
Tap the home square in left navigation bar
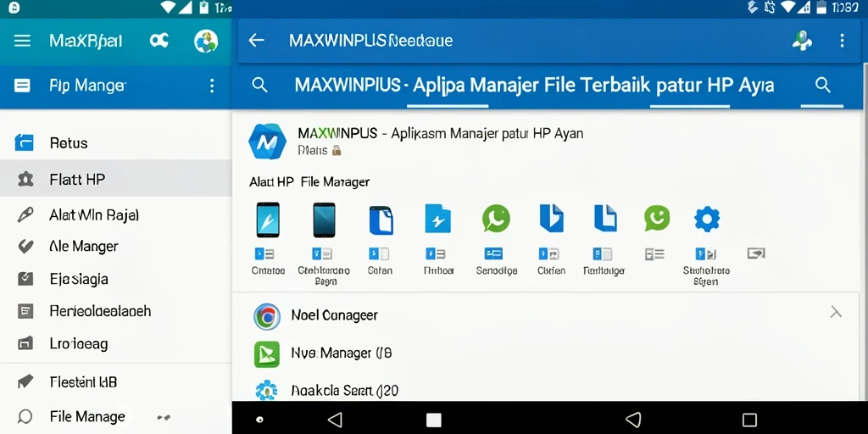click(433, 420)
